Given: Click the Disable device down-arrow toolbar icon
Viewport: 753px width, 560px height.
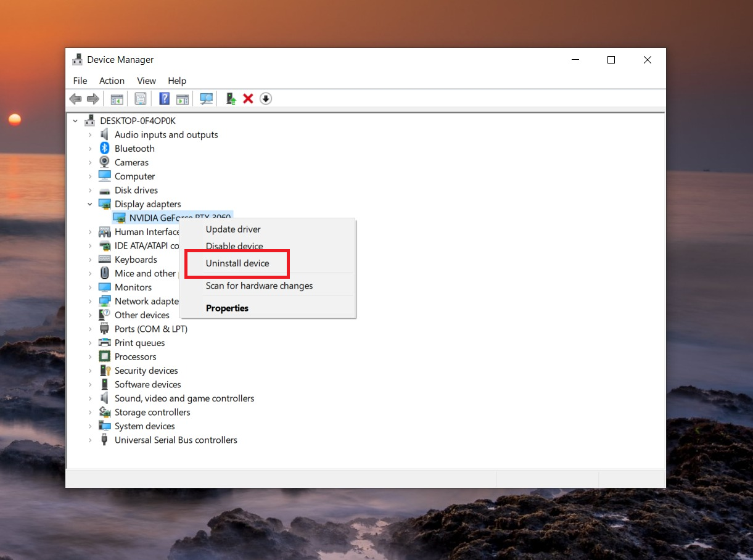Looking at the screenshot, I should tap(265, 99).
